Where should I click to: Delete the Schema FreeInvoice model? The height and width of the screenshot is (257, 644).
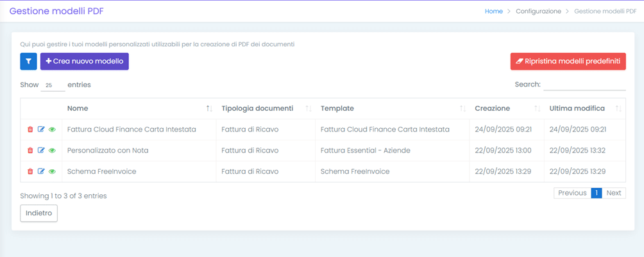30,172
